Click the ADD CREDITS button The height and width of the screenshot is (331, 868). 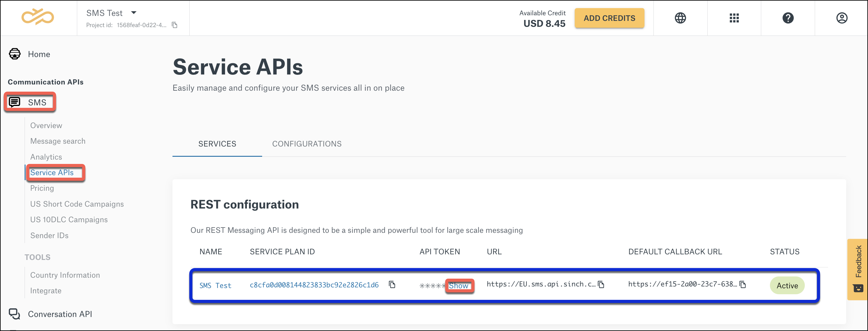[609, 18]
